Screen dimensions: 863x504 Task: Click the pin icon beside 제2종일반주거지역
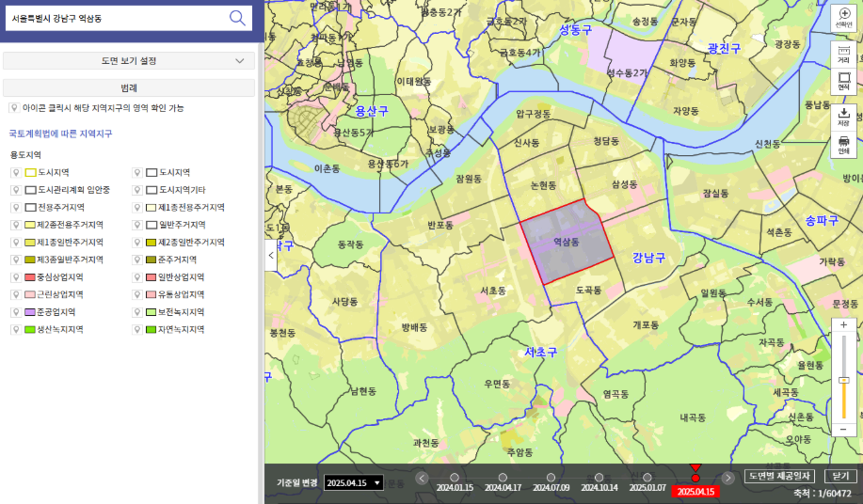tap(137, 243)
